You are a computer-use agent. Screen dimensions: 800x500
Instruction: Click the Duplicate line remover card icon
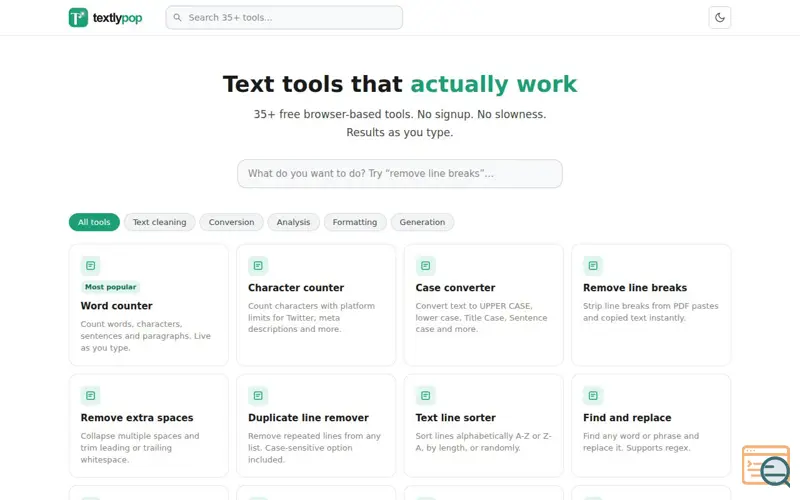258,395
